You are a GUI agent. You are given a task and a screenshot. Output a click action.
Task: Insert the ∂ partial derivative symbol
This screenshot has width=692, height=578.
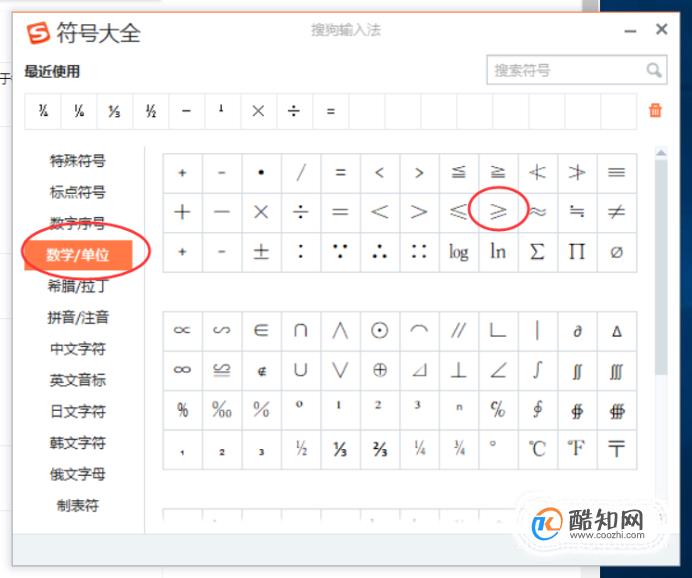pos(577,330)
